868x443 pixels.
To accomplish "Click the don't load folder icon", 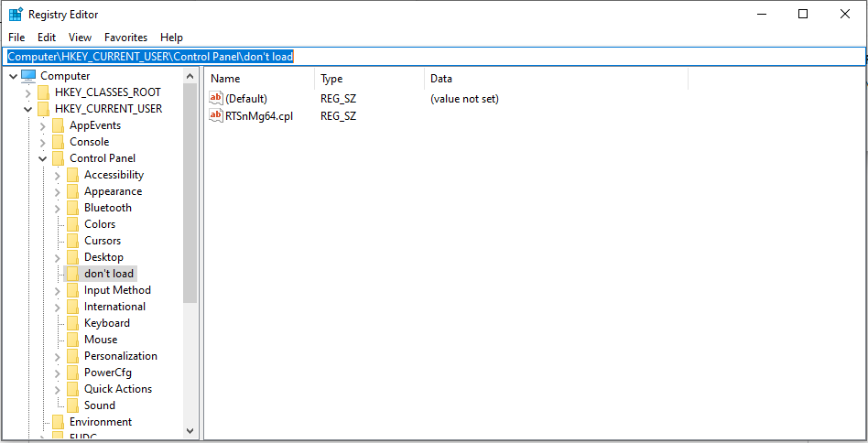I will point(72,274).
